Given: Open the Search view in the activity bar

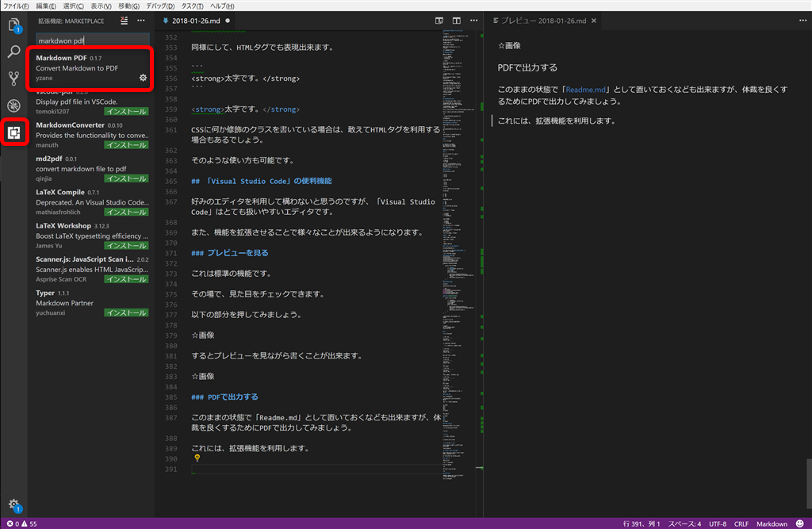Looking at the screenshot, I should click(14, 52).
